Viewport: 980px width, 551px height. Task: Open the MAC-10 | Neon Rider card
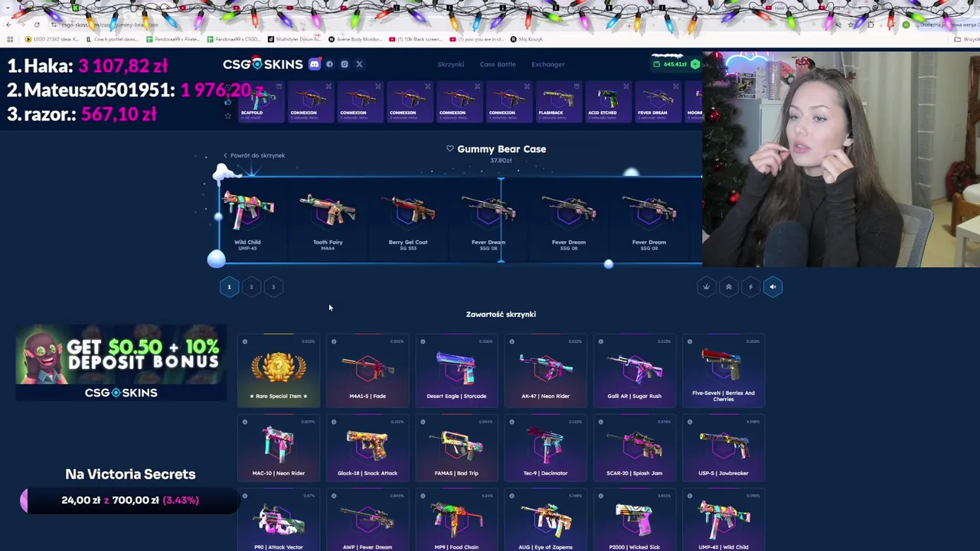279,449
